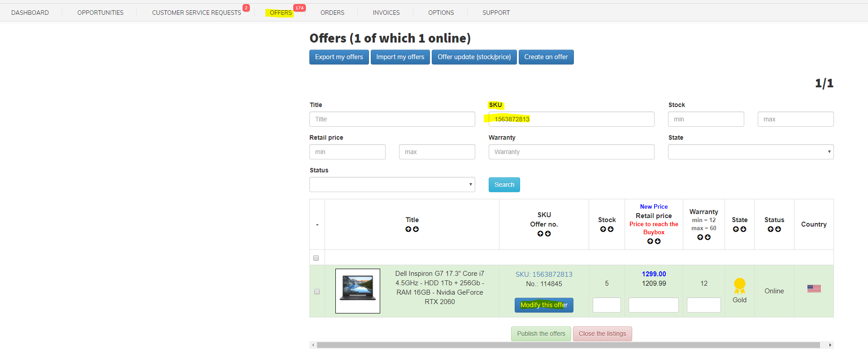Click the 174 offers notification badge
The image size is (868, 356).
point(299,8)
